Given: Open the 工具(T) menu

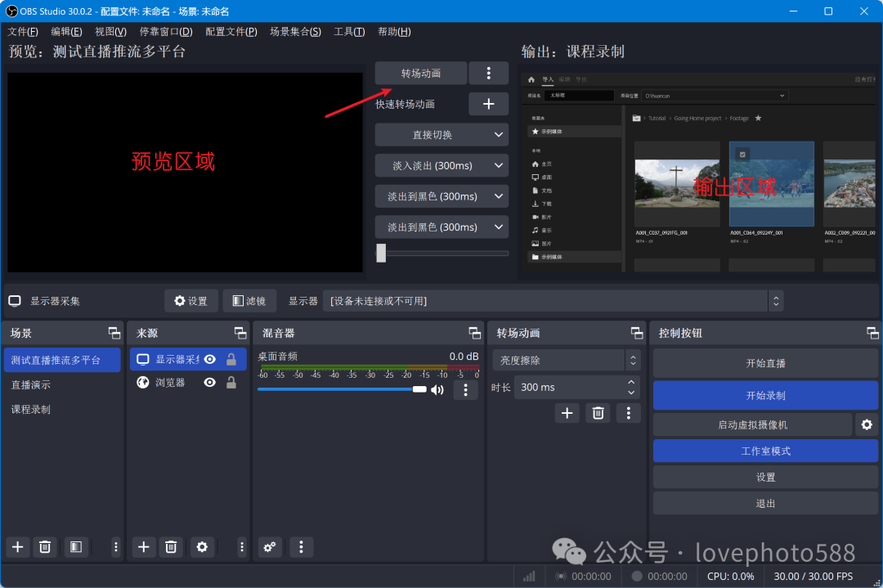Looking at the screenshot, I should coord(349,32).
